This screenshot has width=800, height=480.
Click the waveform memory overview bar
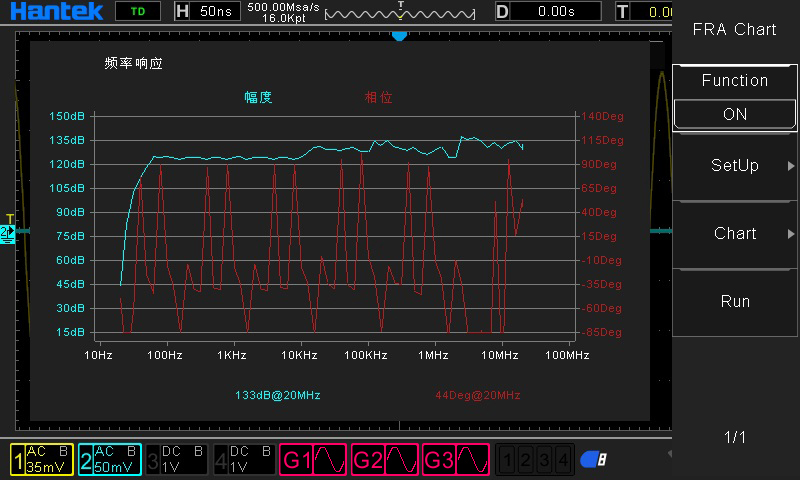[402, 13]
